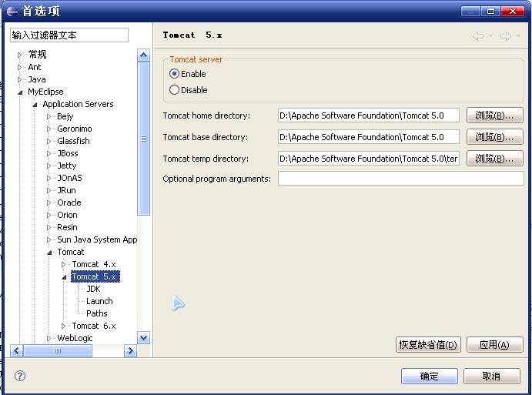Viewport: 532px width, 395px height.
Task: Expand the JBoss server node
Action: coord(49,153)
